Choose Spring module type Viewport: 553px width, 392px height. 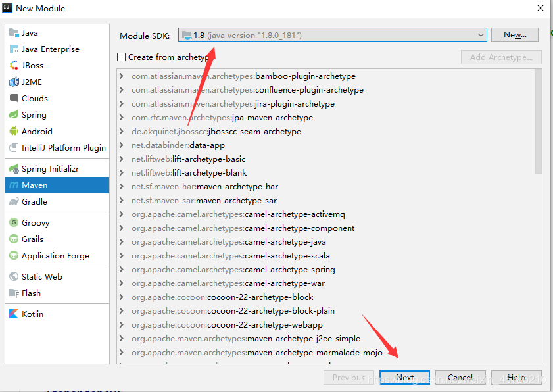coord(57,114)
